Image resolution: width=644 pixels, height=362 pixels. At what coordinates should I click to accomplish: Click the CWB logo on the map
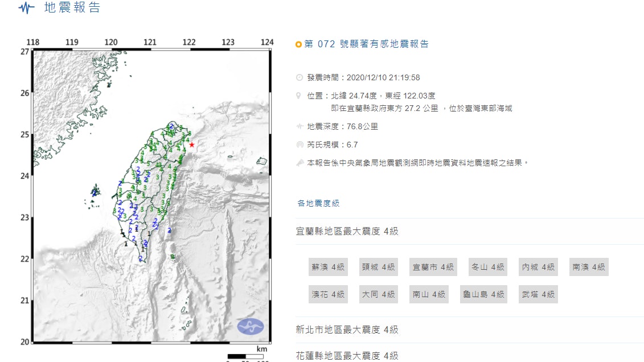point(249,326)
